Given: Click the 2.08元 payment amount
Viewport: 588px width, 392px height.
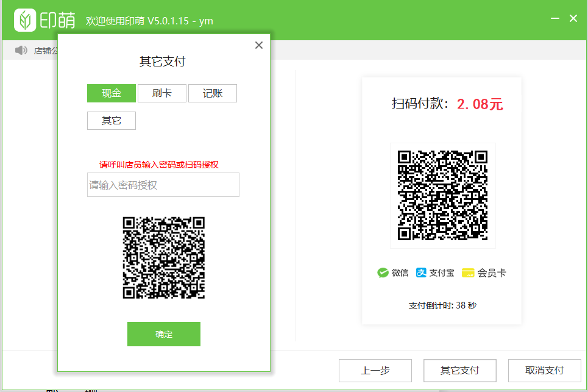Looking at the screenshot, I should click(480, 104).
